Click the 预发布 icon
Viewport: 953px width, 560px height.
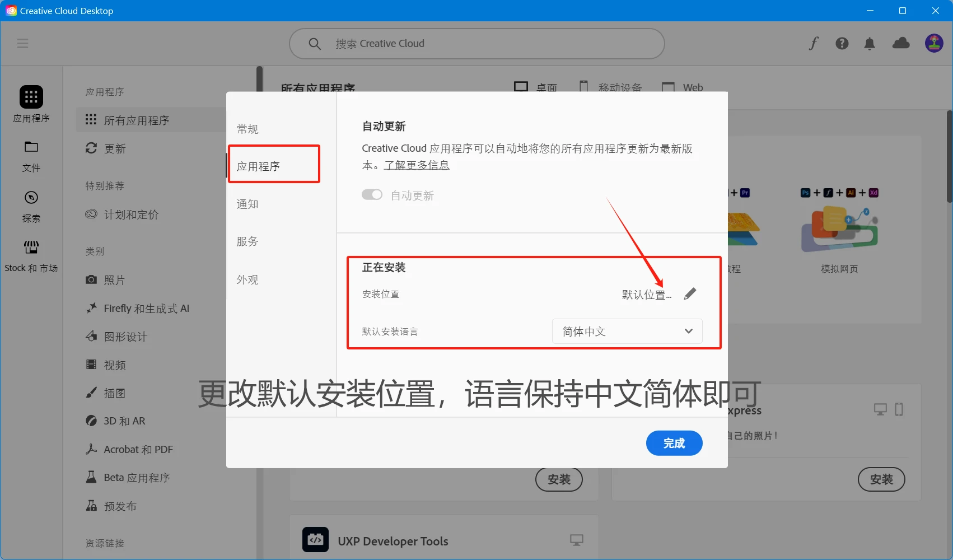click(x=91, y=506)
